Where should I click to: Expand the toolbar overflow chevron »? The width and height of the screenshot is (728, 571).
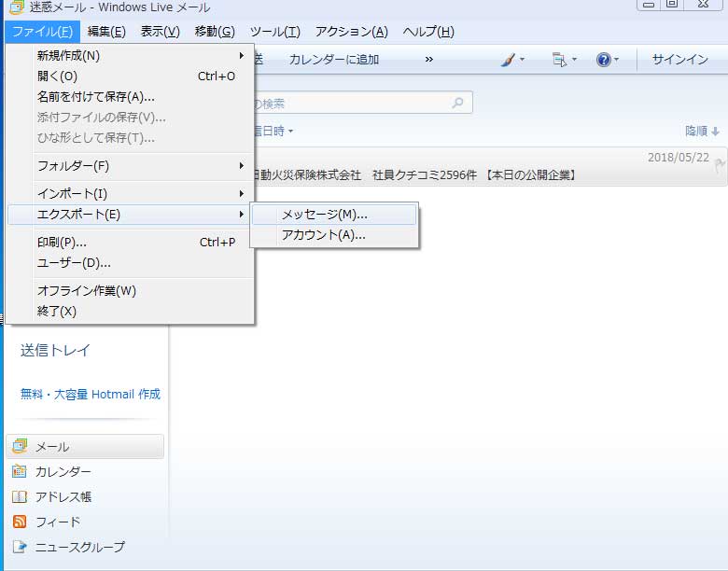(x=429, y=60)
